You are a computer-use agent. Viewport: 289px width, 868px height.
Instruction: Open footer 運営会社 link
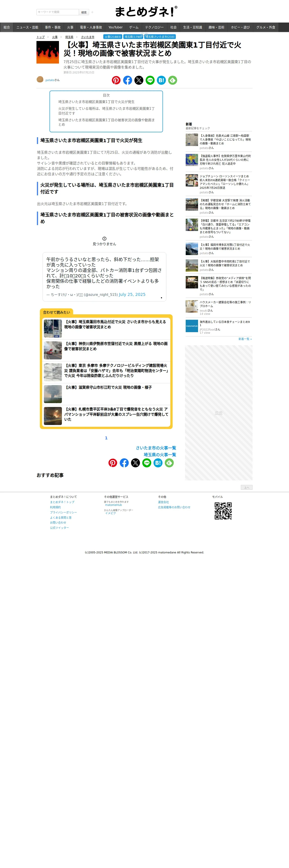click(163, 503)
